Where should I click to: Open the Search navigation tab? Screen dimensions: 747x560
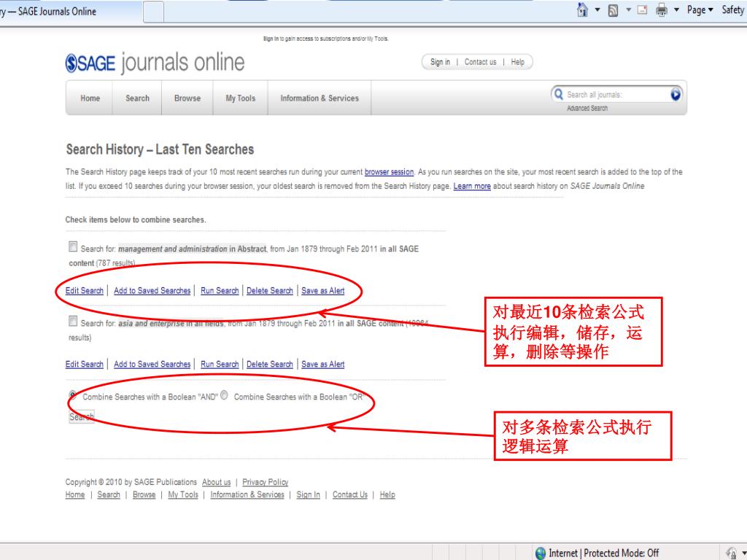click(x=137, y=98)
